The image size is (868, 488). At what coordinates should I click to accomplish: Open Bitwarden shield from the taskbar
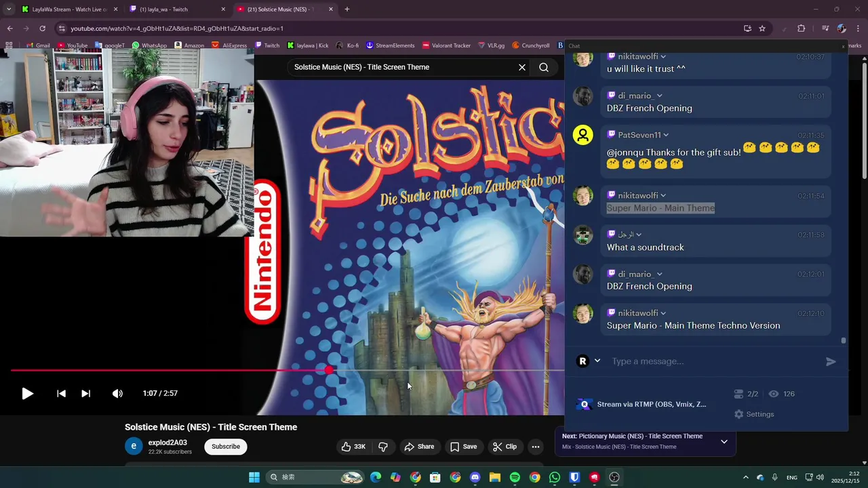[x=574, y=477]
